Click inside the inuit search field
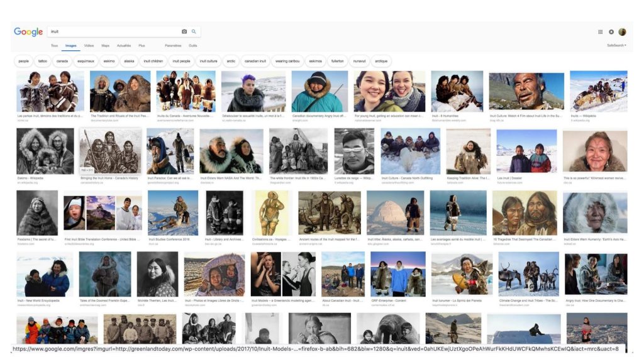This screenshot has height=362, width=644. coord(115,31)
